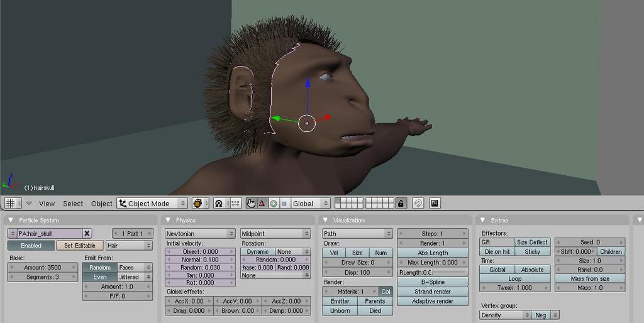Click the red X axis manipulator arrow

click(327, 118)
